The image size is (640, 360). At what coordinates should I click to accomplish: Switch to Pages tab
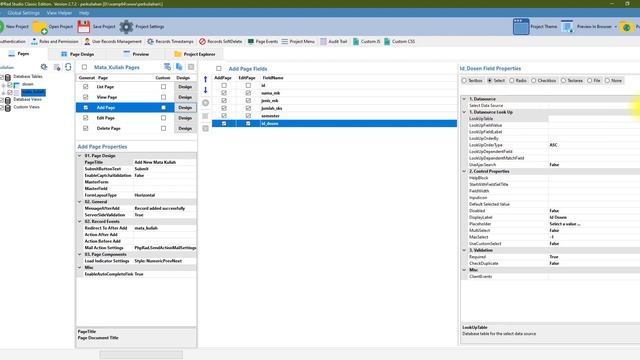19,53
